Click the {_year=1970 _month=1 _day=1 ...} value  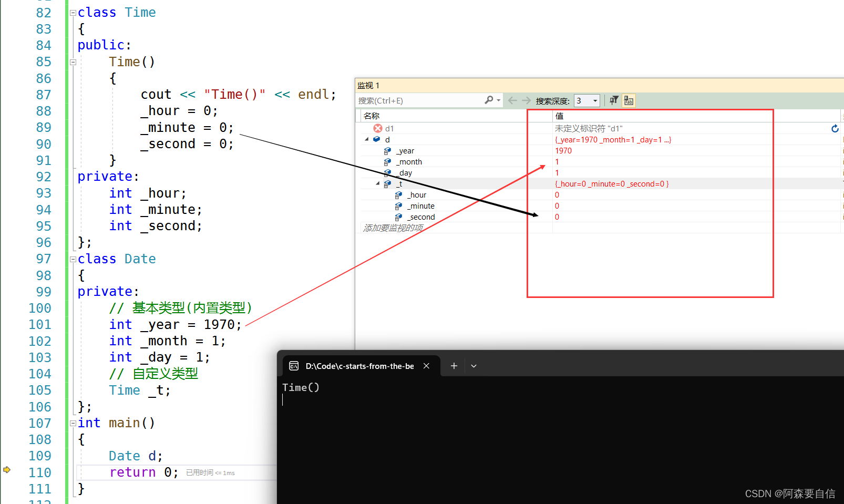(613, 140)
